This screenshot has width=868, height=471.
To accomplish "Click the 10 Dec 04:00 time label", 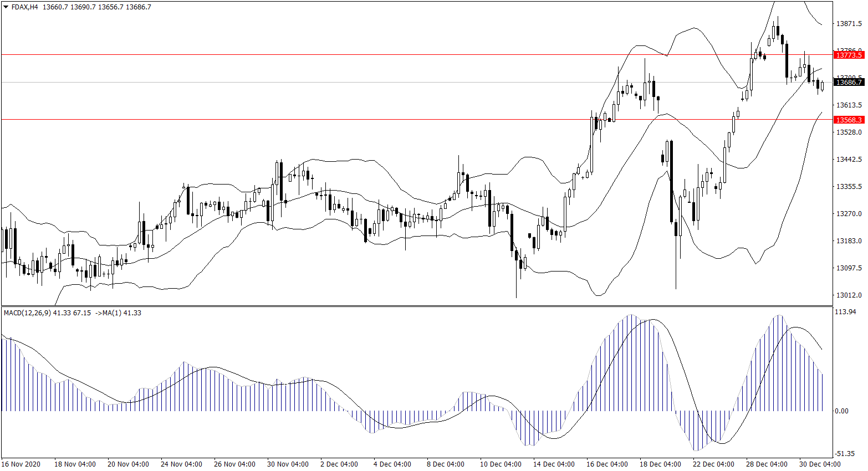I will coord(501,464).
